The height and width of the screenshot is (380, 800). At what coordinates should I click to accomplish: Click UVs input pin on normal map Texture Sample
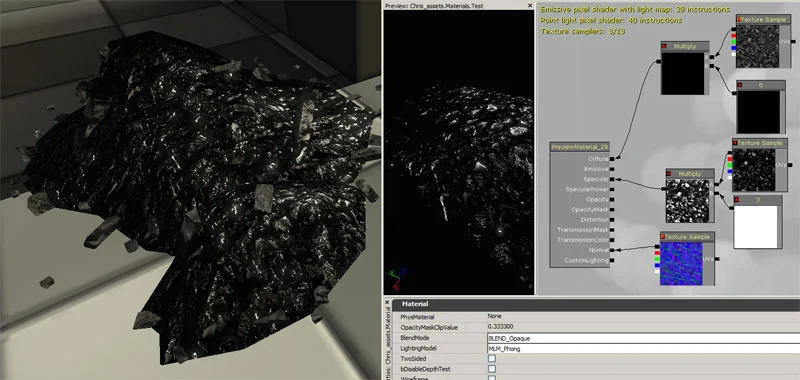point(717,259)
